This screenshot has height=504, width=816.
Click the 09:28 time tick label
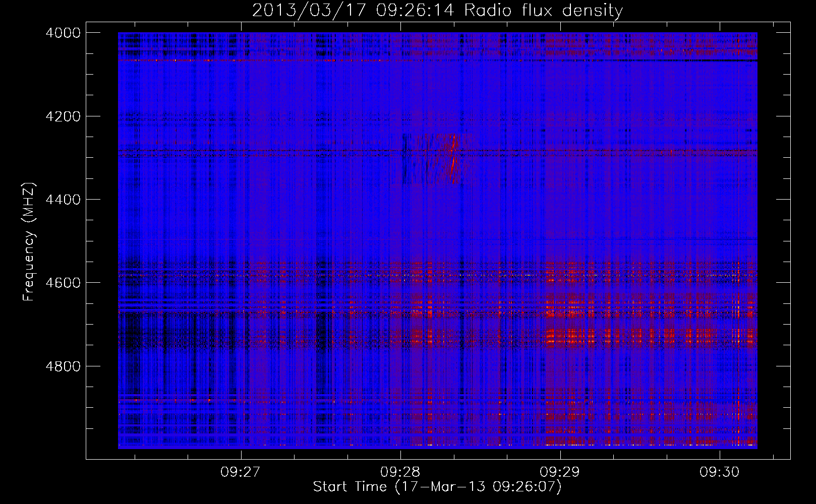click(400, 472)
